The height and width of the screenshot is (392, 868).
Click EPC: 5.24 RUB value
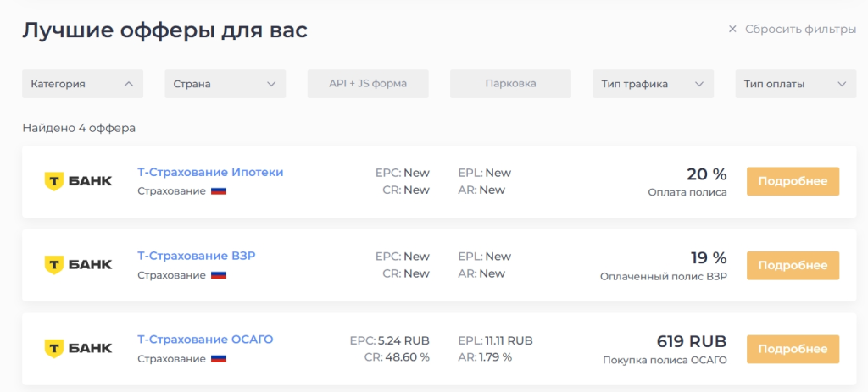click(x=390, y=340)
